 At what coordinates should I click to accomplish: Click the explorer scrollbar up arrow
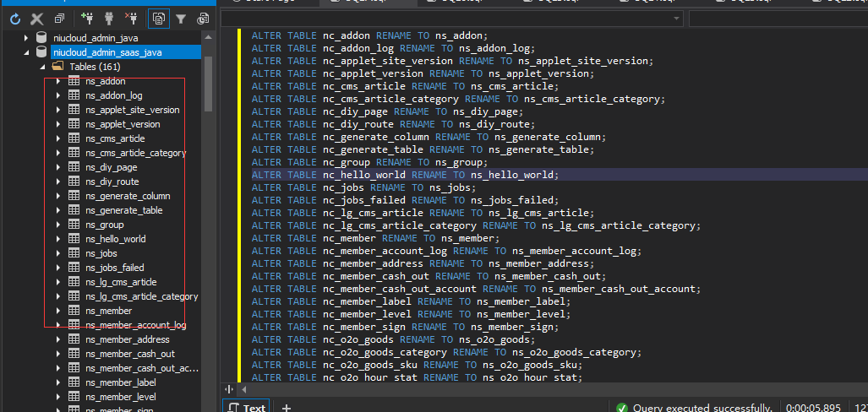point(208,39)
